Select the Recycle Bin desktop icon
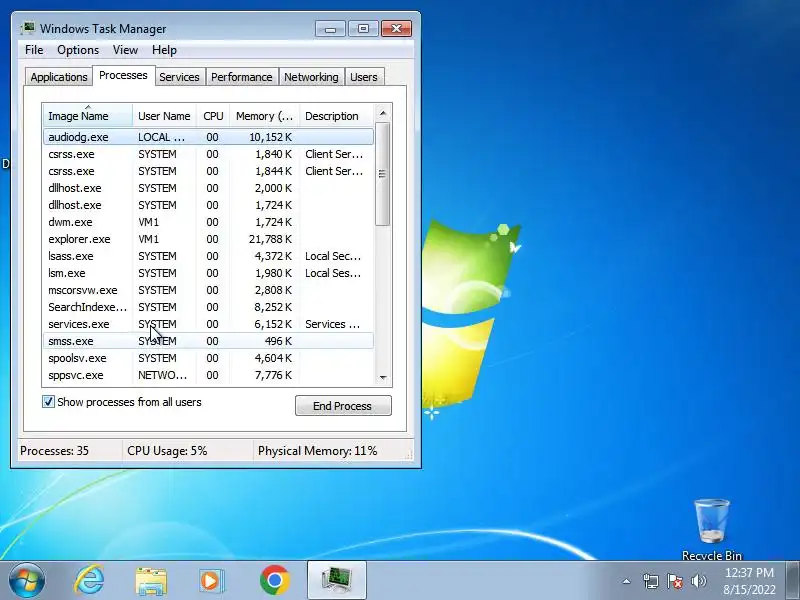Viewport: 800px width, 600px height. pos(712,530)
